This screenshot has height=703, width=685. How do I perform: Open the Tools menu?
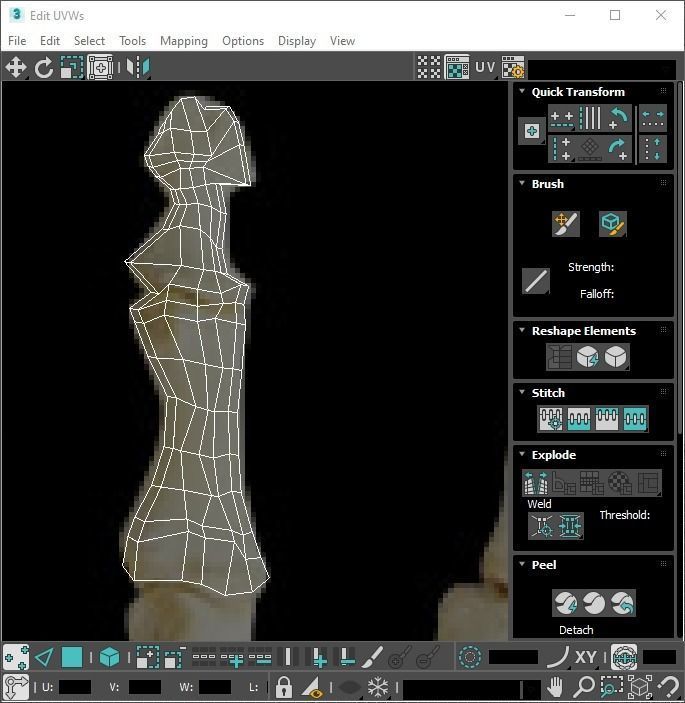click(132, 41)
